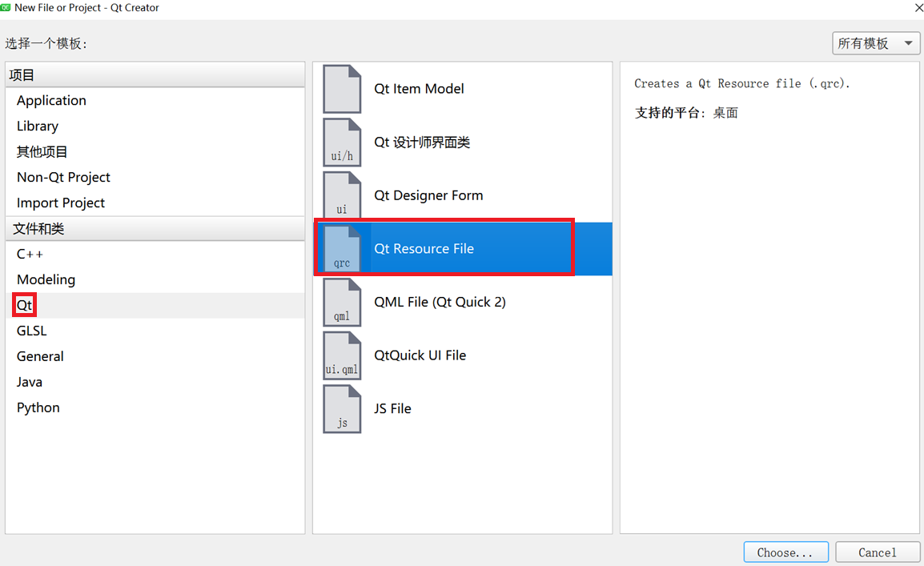
Task: Select C++ files category
Action: 155,255
